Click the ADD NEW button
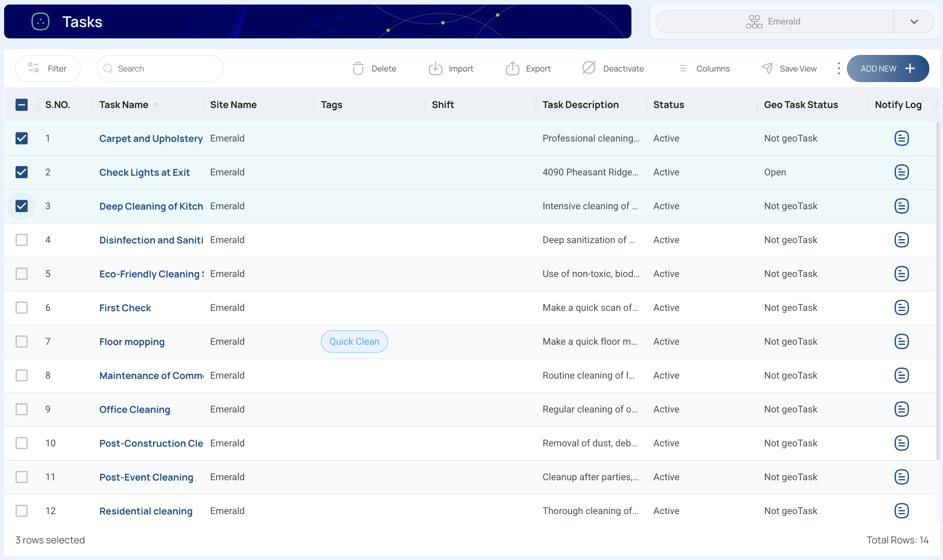Viewport: 943px width, 560px height. click(888, 68)
